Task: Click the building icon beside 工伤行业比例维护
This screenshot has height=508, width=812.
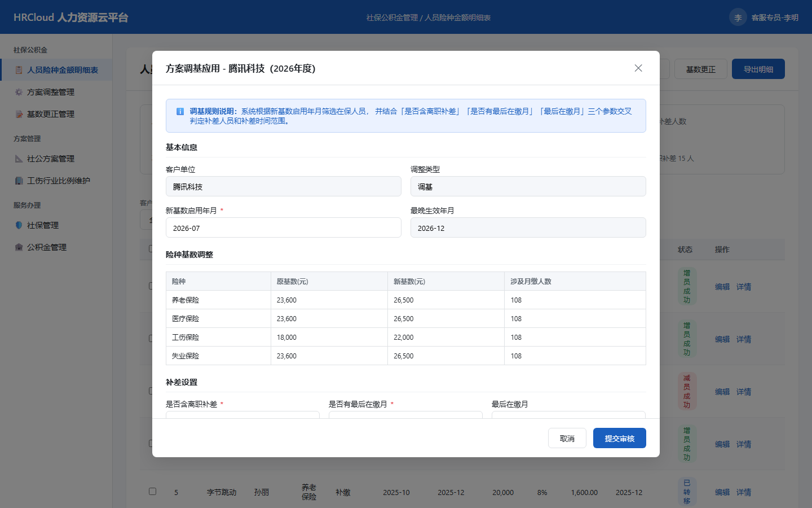Action: click(19, 181)
